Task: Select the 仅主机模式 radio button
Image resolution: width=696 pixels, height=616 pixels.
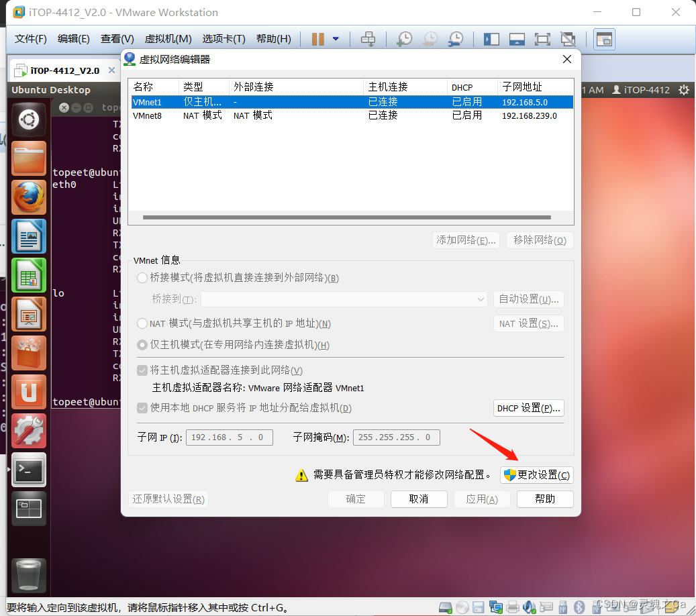Action: click(142, 345)
